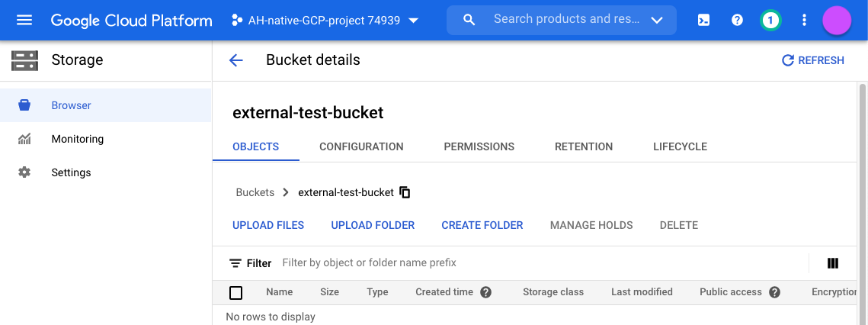868x325 pixels.
Task: Click the search magnifier icon
Action: (469, 20)
